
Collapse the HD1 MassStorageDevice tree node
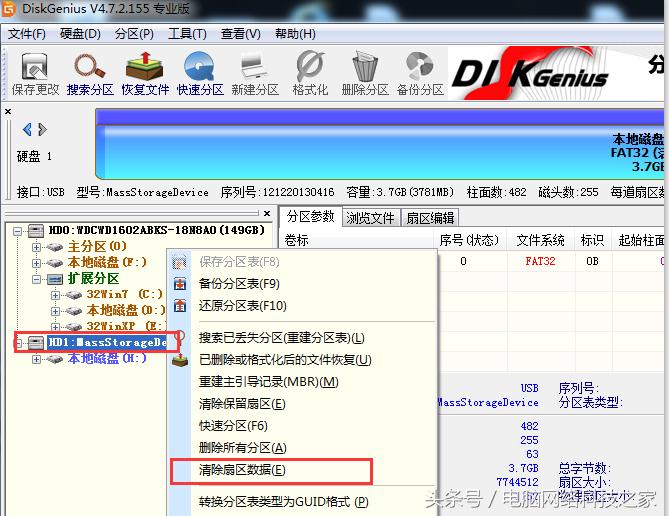(x=18, y=342)
